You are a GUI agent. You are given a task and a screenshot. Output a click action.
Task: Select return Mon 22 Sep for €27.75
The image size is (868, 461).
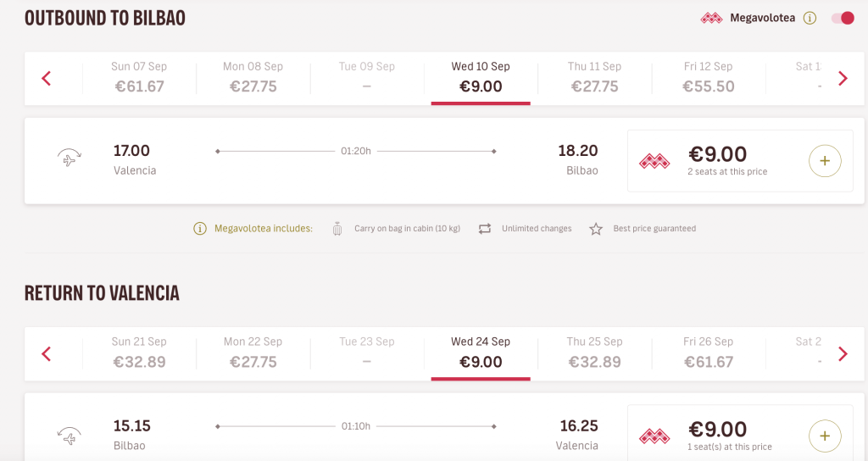click(x=253, y=353)
